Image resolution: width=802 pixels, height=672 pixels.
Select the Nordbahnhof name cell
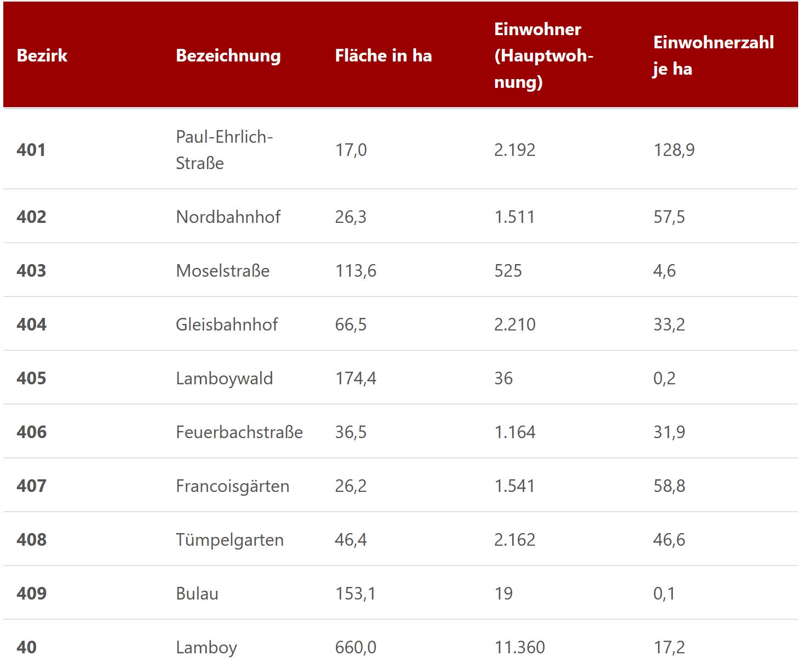(228, 217)
